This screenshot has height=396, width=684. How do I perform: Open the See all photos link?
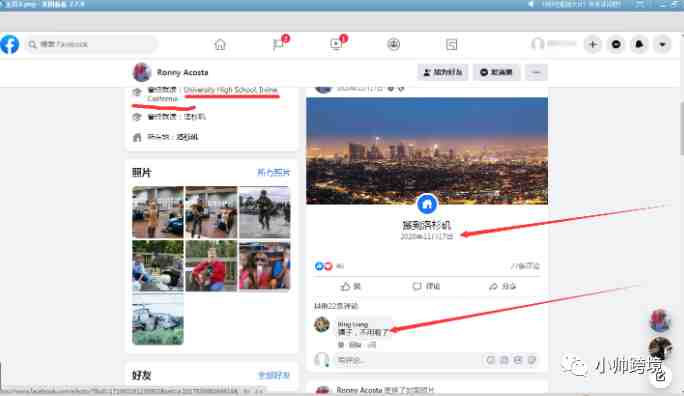[x=274, y=173]
